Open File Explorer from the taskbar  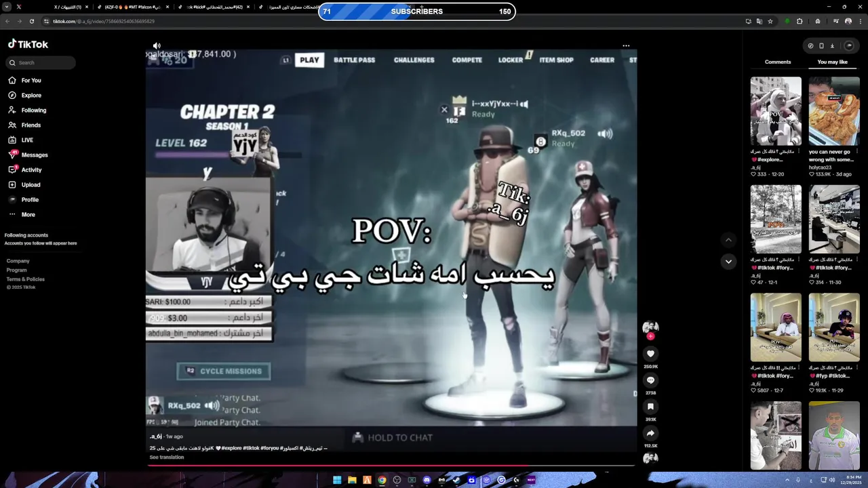(x=352, y=480)
